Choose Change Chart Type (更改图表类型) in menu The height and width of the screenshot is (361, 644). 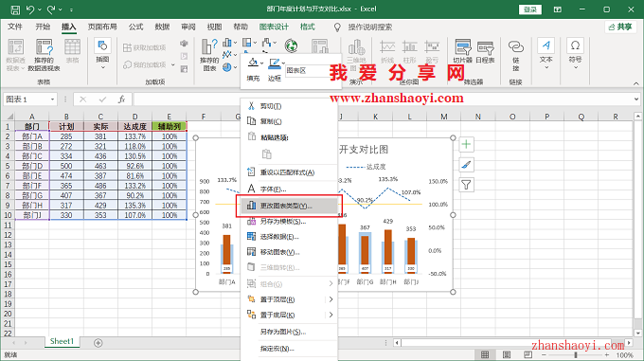point(289,206)
